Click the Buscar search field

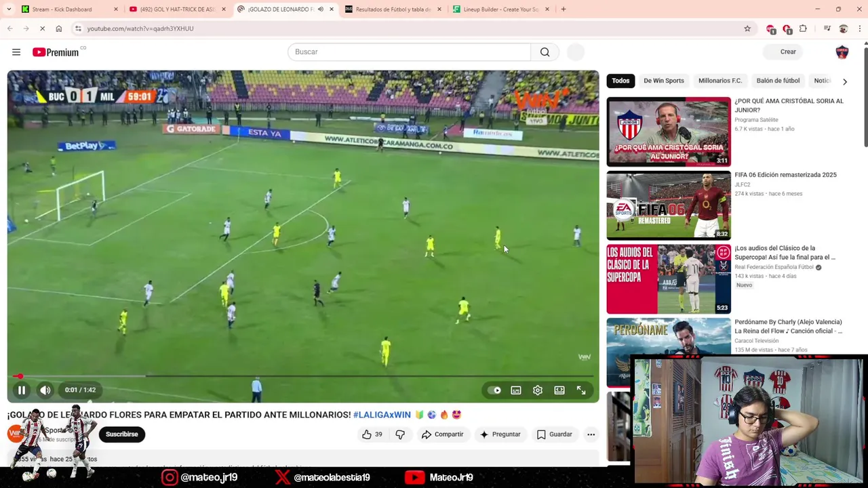[x=409, y=52]
